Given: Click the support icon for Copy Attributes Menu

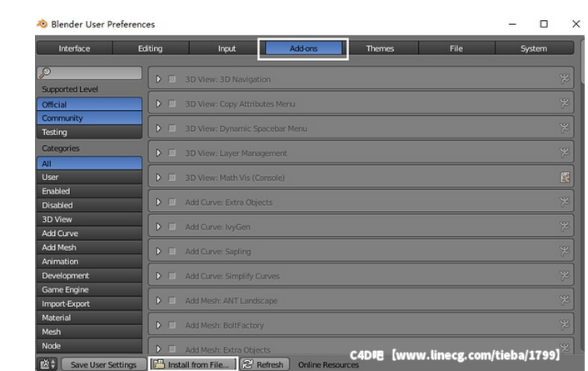Looking at the screenshot, I should (x=564, y=103).
